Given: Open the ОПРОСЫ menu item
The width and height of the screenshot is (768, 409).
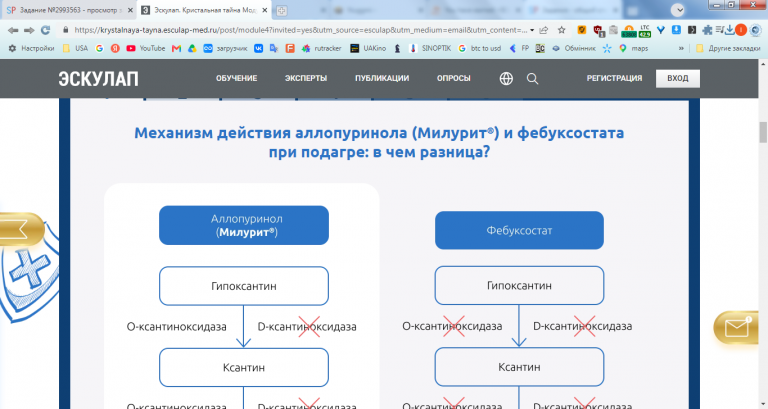Looking at the screenshot, I should [454, 78].
